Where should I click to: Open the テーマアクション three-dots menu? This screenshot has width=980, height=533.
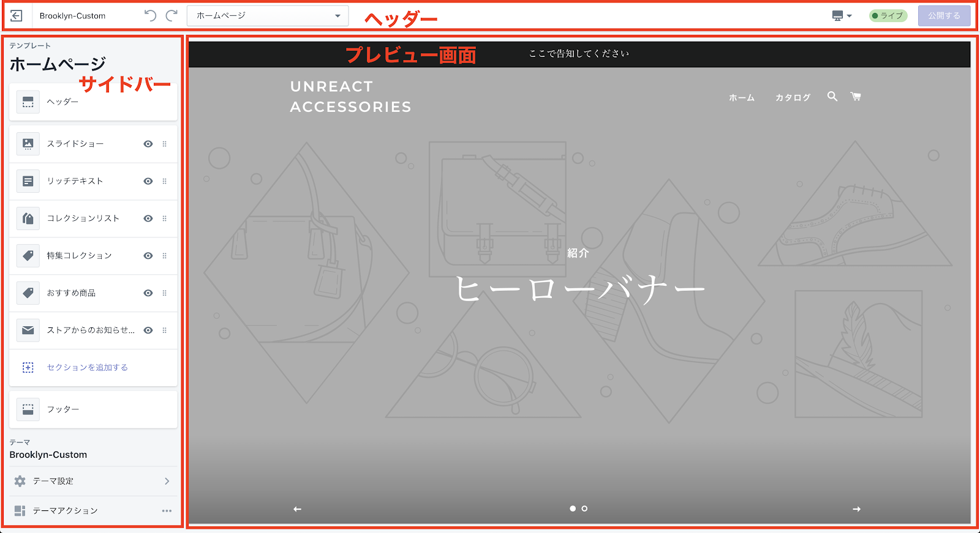pos(167,511)
